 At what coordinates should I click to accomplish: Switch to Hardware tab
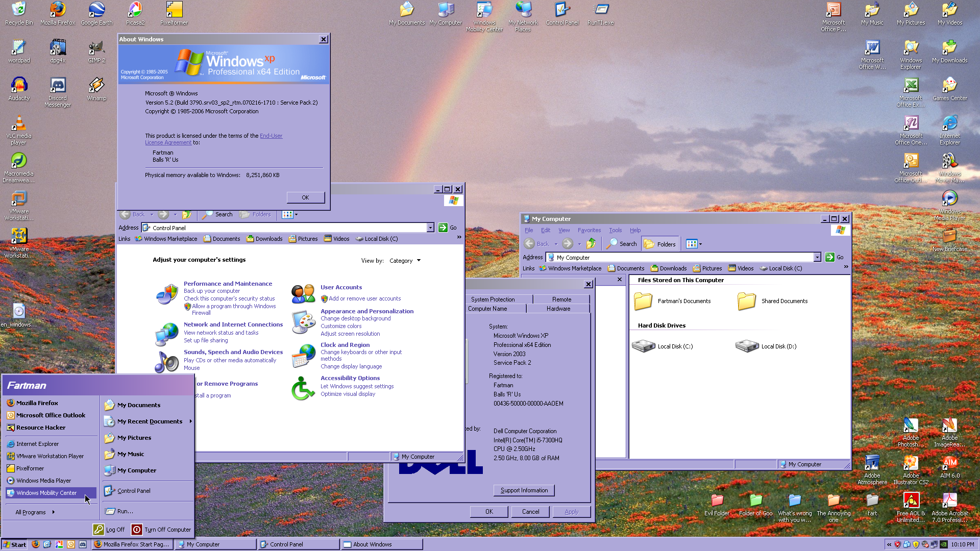tap(558, 309)
